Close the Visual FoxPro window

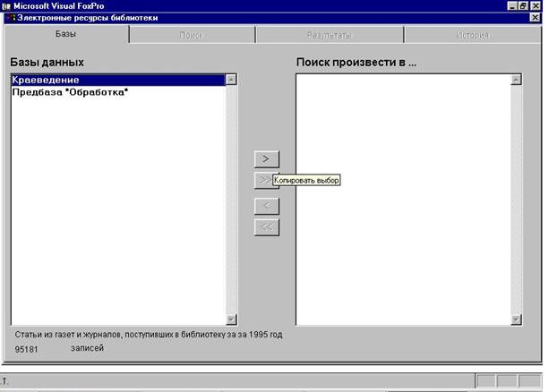(x=536, y=5)
